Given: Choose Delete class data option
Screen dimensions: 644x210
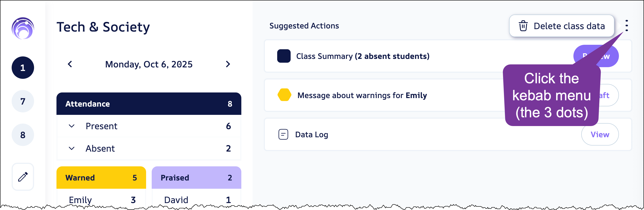Looking at the screenshot, I should point(562,26).
